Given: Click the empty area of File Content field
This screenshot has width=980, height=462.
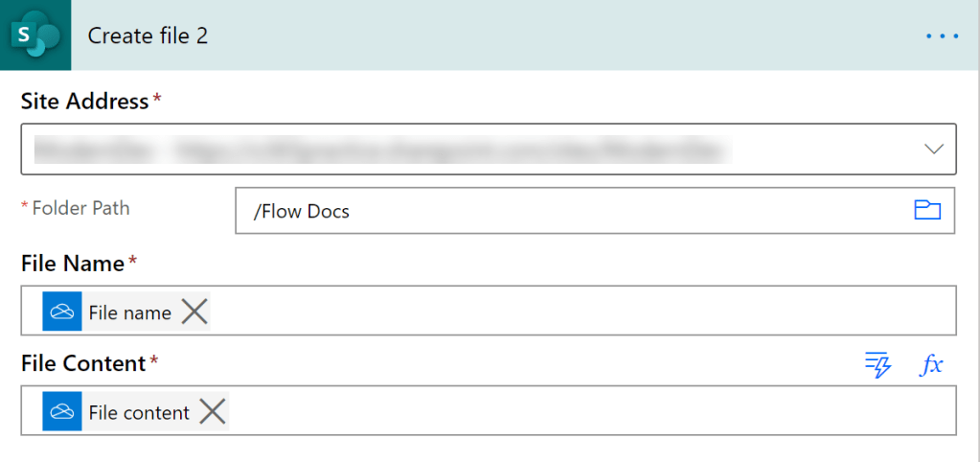Looking at the screenshot, I should point(575,411).
